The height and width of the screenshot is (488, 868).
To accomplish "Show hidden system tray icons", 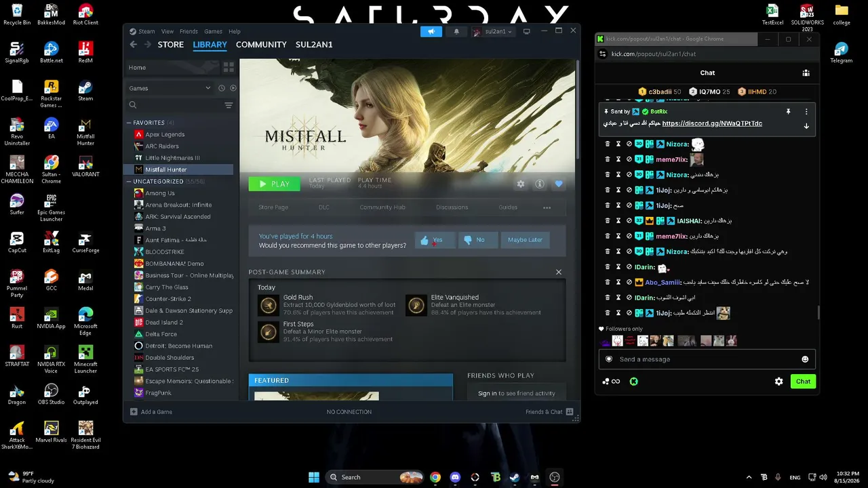I will coord(749,477).
